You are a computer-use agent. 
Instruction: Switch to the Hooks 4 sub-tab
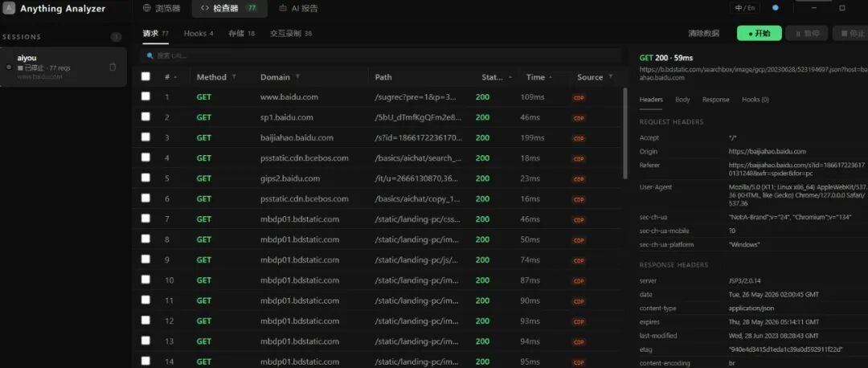click(199, 33)
